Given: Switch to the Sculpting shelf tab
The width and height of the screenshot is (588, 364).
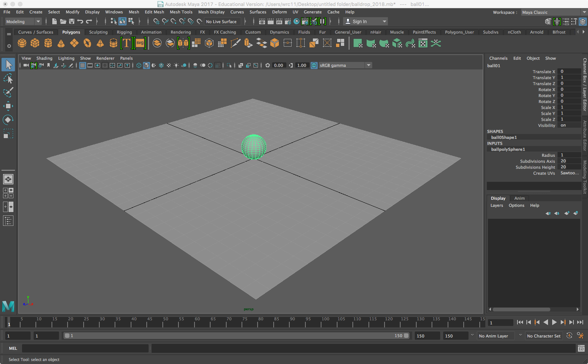Looking at the screenshot, I should pyautogui.click(x=98, y=32).
